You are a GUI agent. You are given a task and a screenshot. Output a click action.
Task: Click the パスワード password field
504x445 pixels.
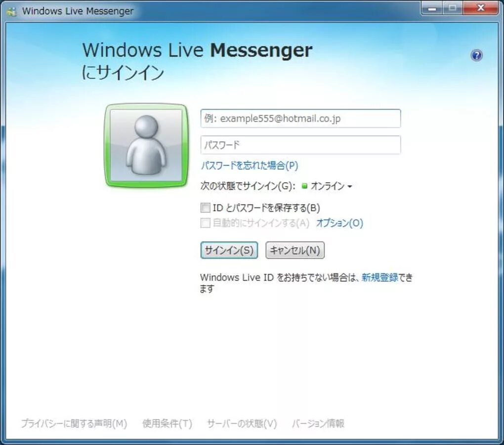coord(300,145)
